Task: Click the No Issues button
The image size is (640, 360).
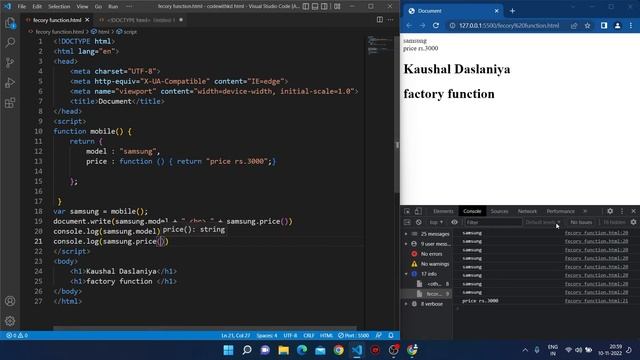Action: (x=581, y=222)
